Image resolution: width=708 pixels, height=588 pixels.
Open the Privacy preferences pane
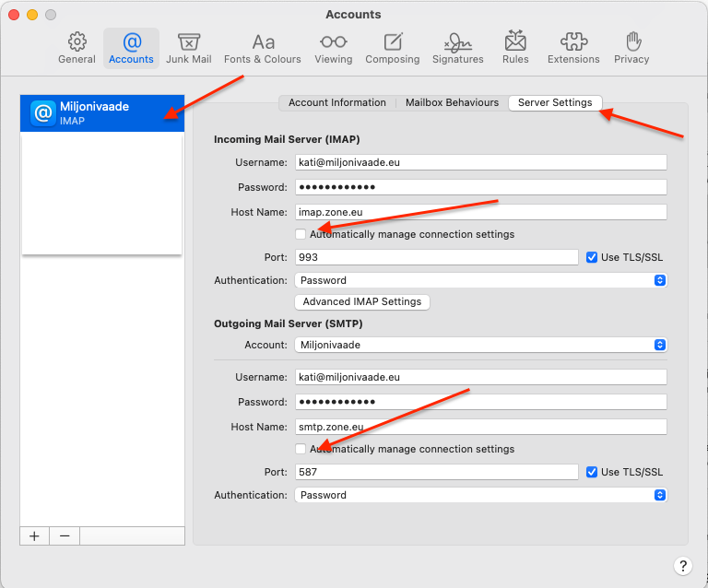pyautogui.click(x=631, y=48)
